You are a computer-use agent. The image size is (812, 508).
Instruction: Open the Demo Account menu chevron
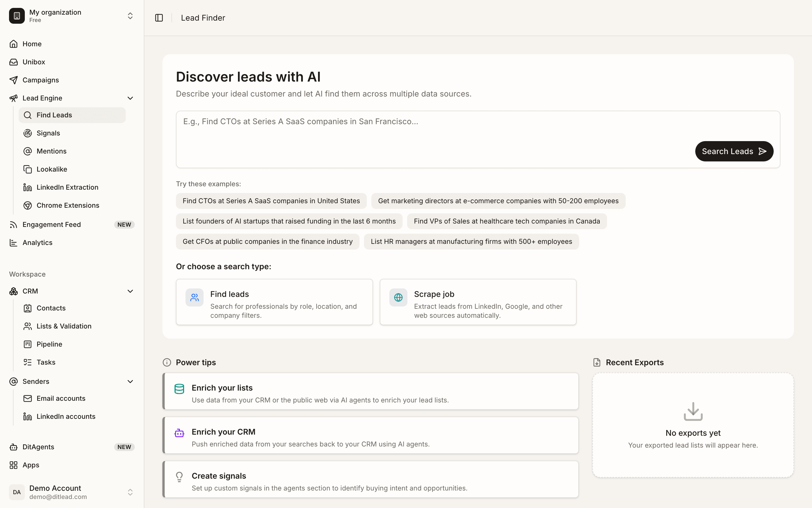coord(130,492)
